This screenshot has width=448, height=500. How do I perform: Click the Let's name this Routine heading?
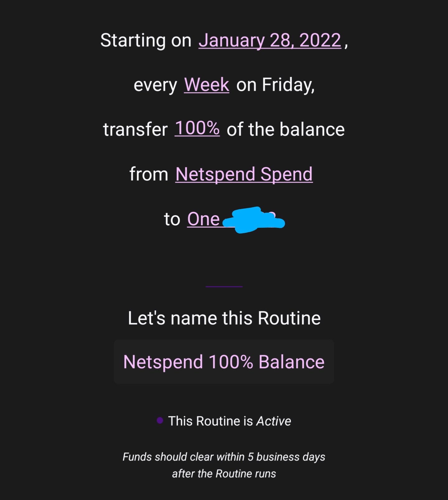224,318
